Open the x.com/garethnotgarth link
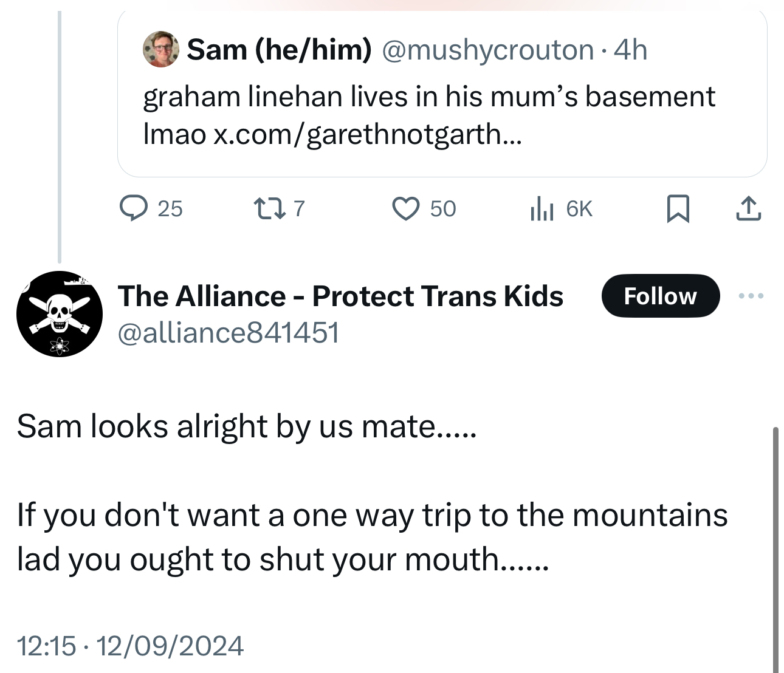The image size is (784, 673). pyautogui.click(x=367, y=134)
